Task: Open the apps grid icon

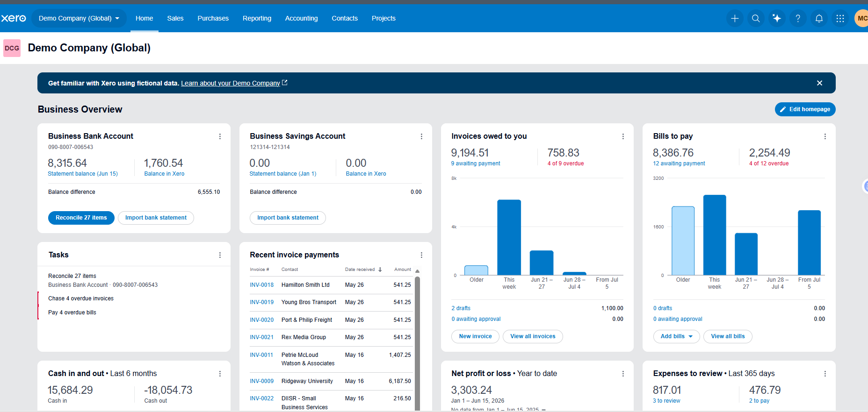Action: click(x=840, y=18)
